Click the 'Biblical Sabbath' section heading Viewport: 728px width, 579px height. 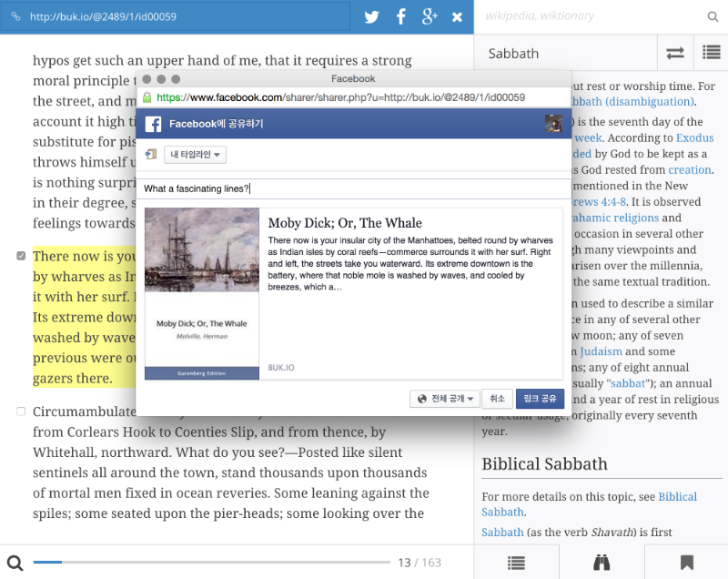544,464
